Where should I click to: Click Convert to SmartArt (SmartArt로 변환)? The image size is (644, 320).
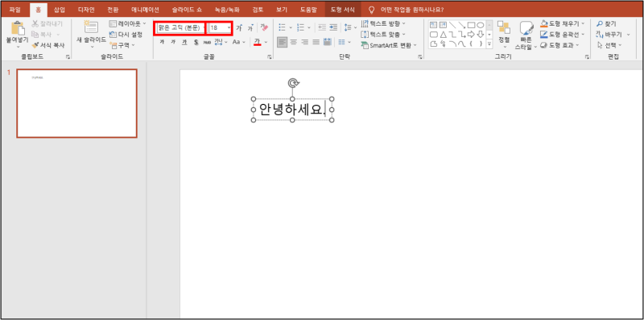tap(389, 45)
